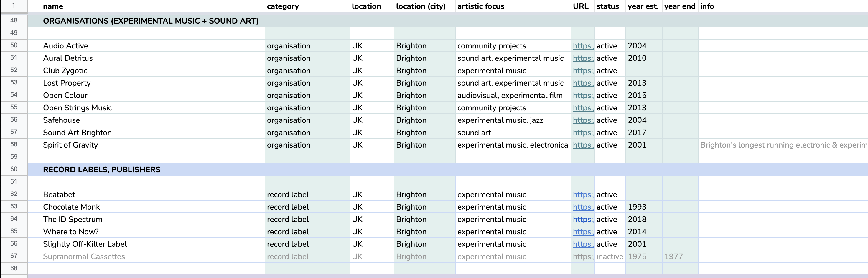Viewport: 868px width, 278px height.
Task: Open the Spirit of Gravity URL link
Action: tap(583, 145)
